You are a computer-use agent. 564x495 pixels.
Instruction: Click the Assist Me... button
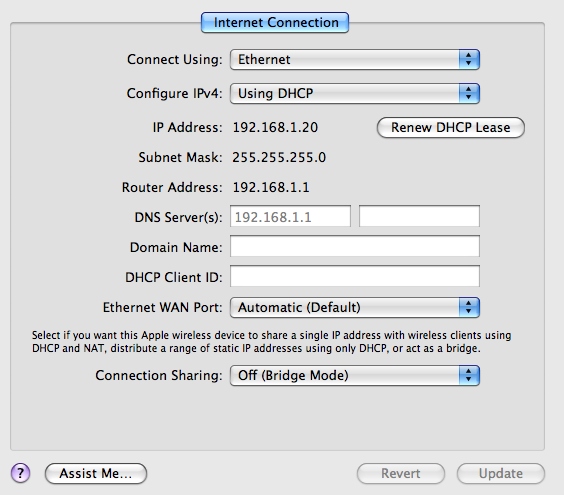point(96,473)
